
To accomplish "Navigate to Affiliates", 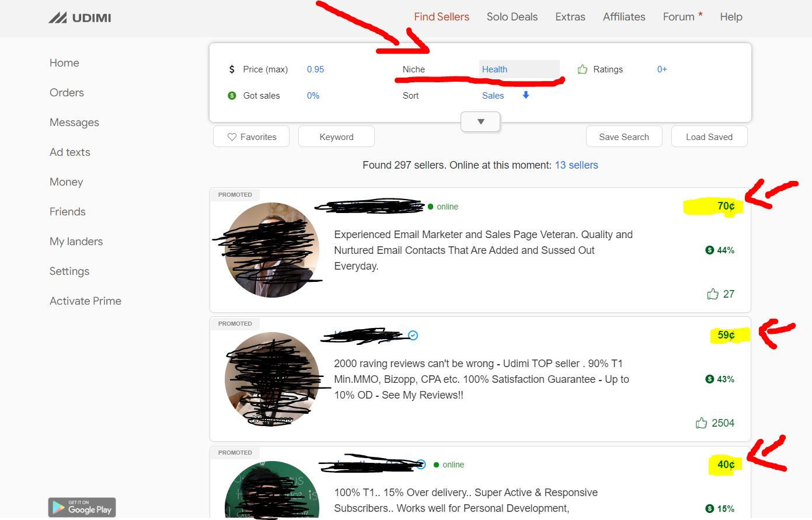I will [624, 17].
